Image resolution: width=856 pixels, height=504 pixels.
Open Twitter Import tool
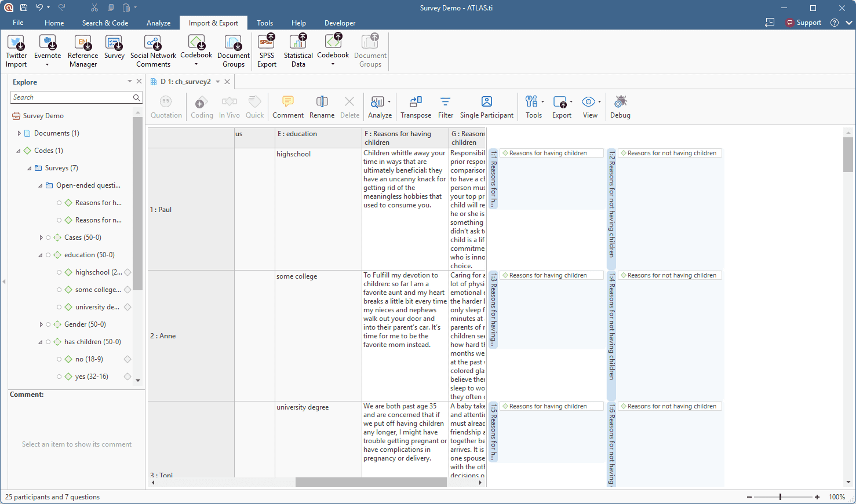(x=16, y=51)
